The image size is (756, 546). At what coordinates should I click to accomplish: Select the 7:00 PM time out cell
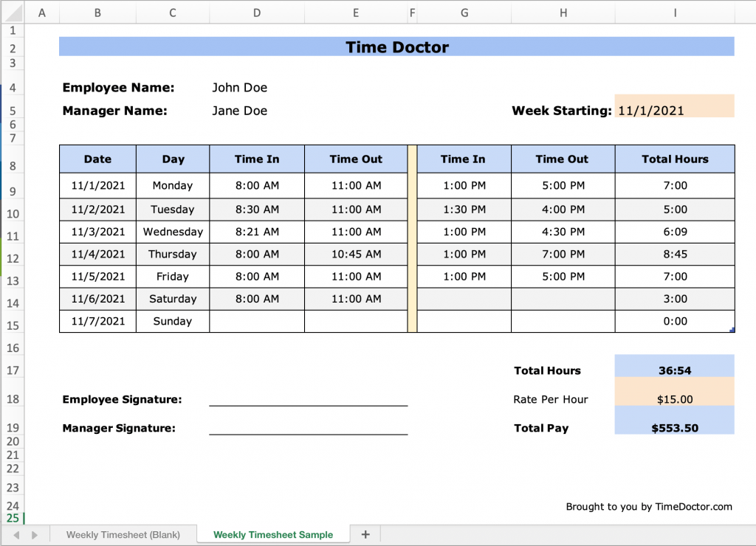click(563, 254)
